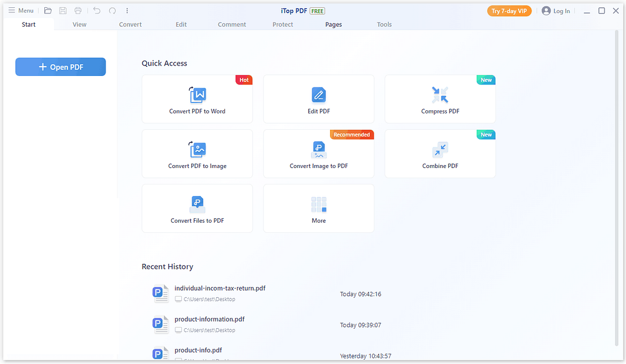
Task: Click the Today 09:42:16 timestamp
Action: 360,294
